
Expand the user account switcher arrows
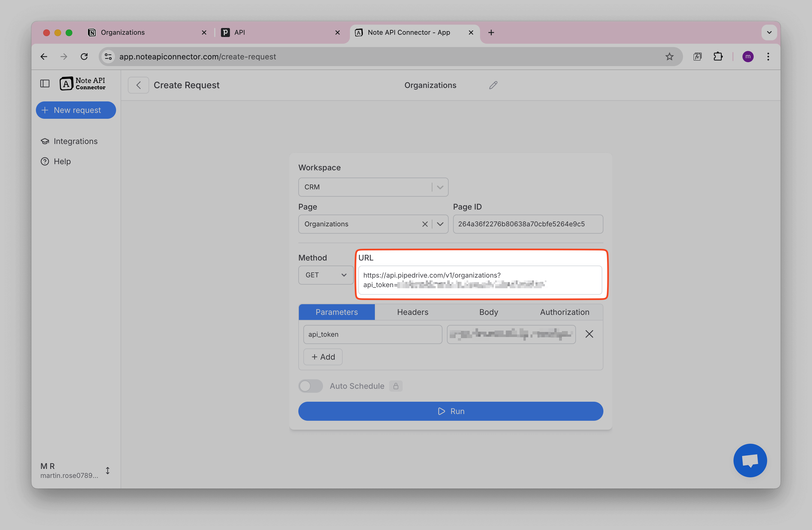(107, 471)
